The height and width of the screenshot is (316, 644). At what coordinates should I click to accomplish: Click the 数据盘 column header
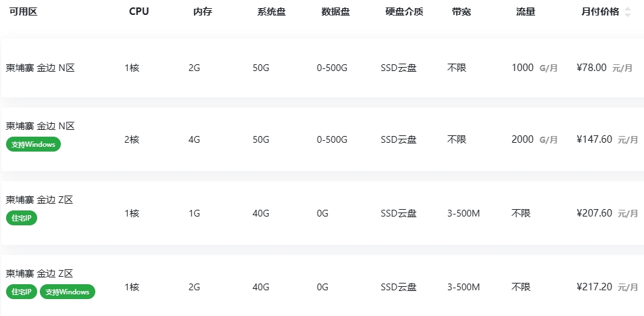coord(336,12)
